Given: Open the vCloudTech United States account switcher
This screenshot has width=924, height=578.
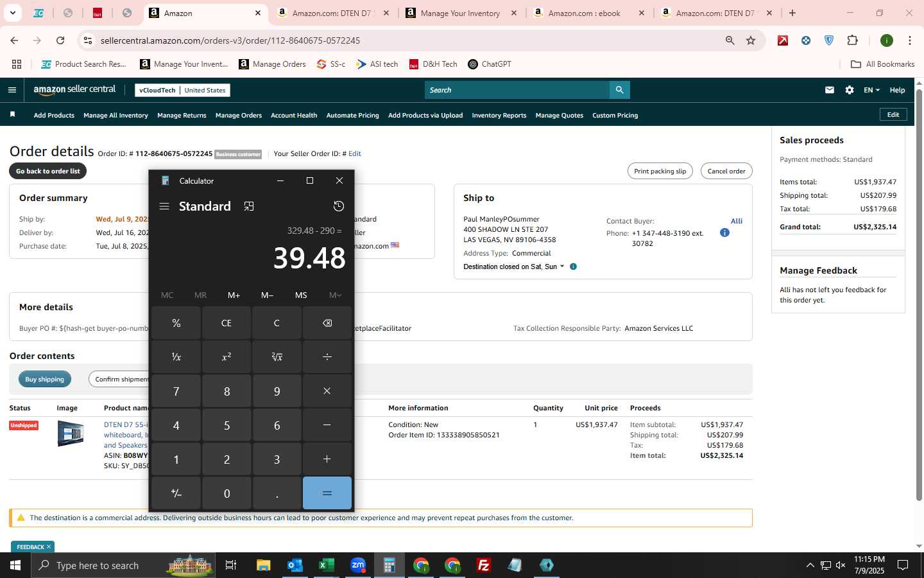Looking at the screenshot, I should pos(183,90).
